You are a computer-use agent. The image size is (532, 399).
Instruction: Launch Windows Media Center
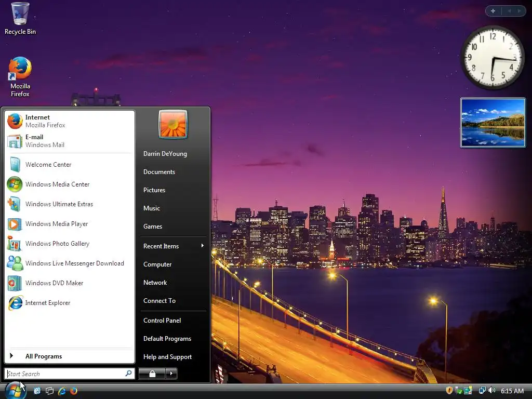[70, 184]
